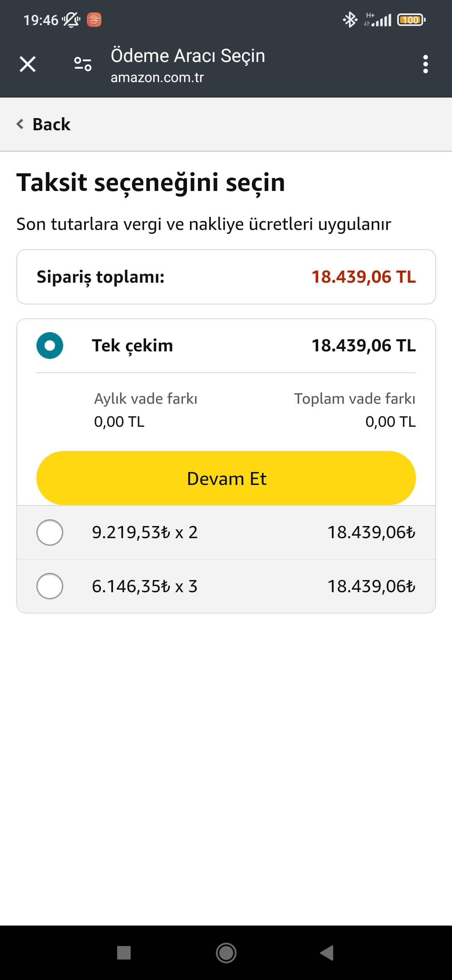
Task: Select the Tek çekim radio option
Action: coord(50,346)
